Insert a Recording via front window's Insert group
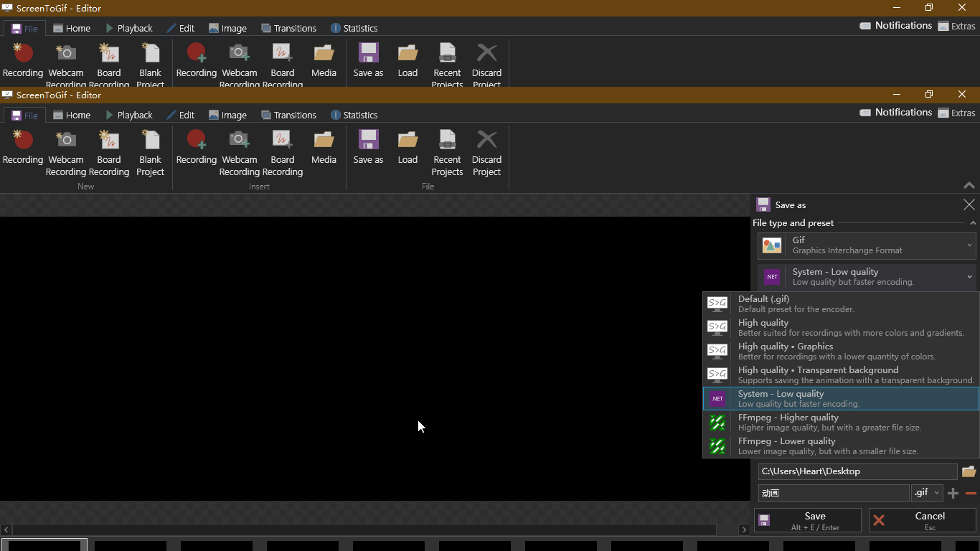Screen dimensions: 980x551 coord(197,146)
